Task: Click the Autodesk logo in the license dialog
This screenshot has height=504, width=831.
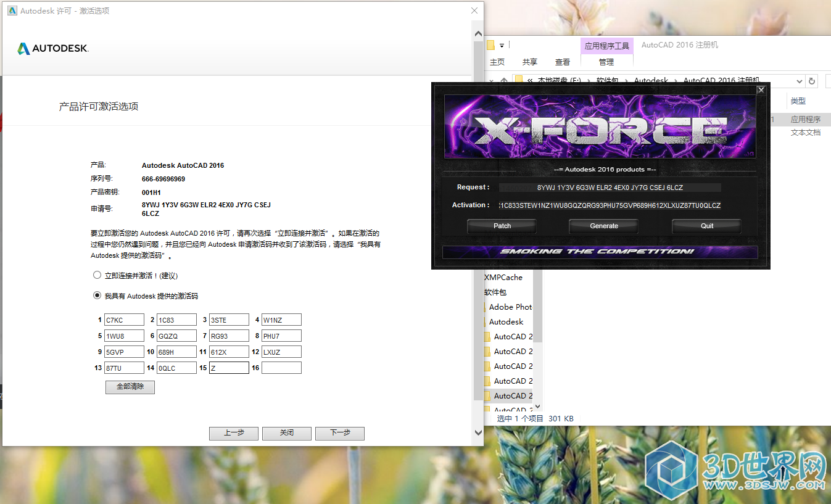Action: point(53,48)
